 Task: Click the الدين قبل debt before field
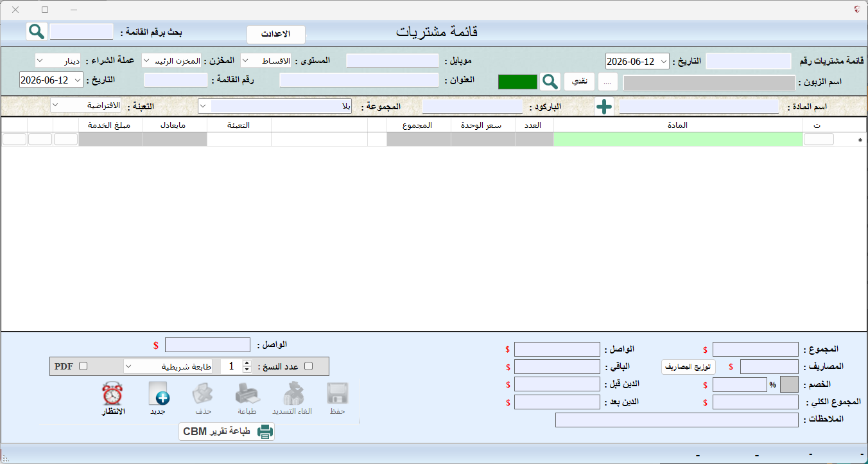(557, 384)
